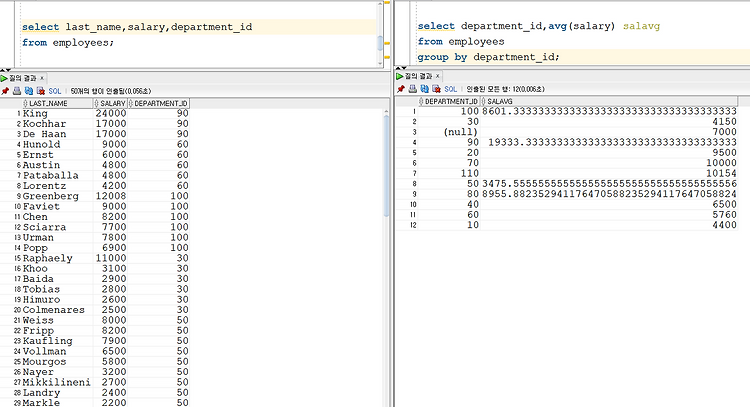Delete selected row in left result toolbar

click(x=41, y=91)
